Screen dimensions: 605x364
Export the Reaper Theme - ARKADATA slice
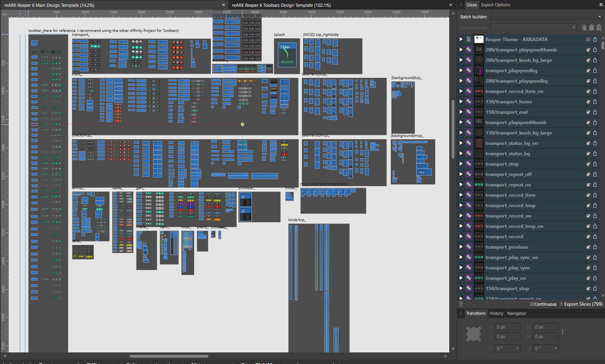(x=595, y=39)
